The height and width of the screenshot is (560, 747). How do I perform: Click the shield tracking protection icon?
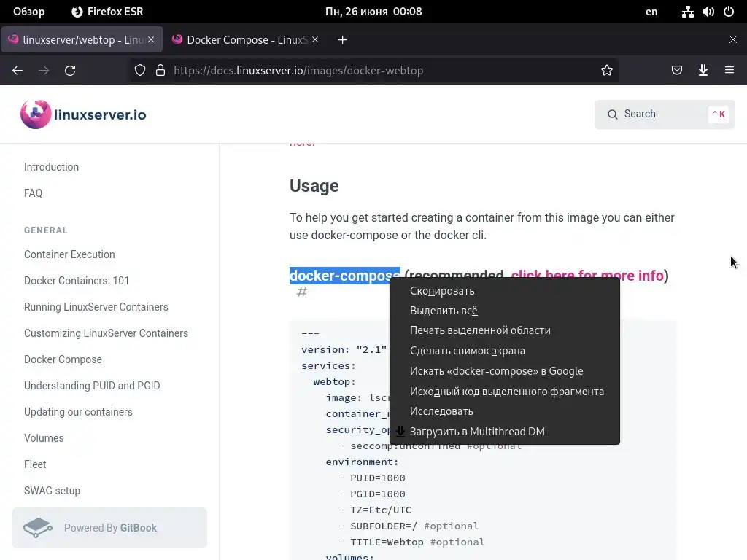(140, 71)
